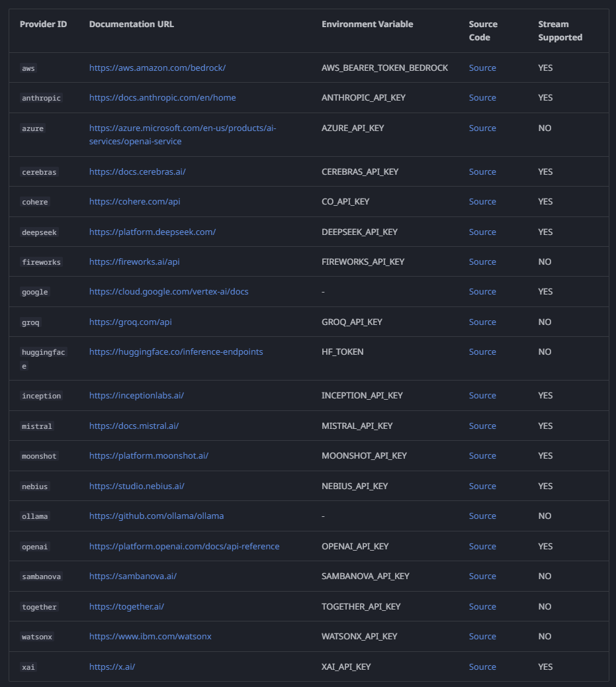
Task: Click the Source link in xai row
Action: click(x=482, y=667)
